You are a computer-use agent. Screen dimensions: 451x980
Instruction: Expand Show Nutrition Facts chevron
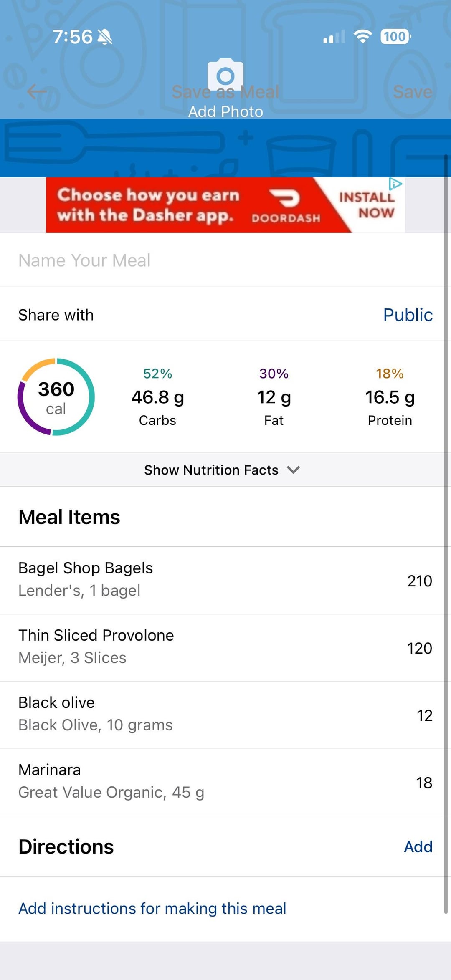point(294,470)
